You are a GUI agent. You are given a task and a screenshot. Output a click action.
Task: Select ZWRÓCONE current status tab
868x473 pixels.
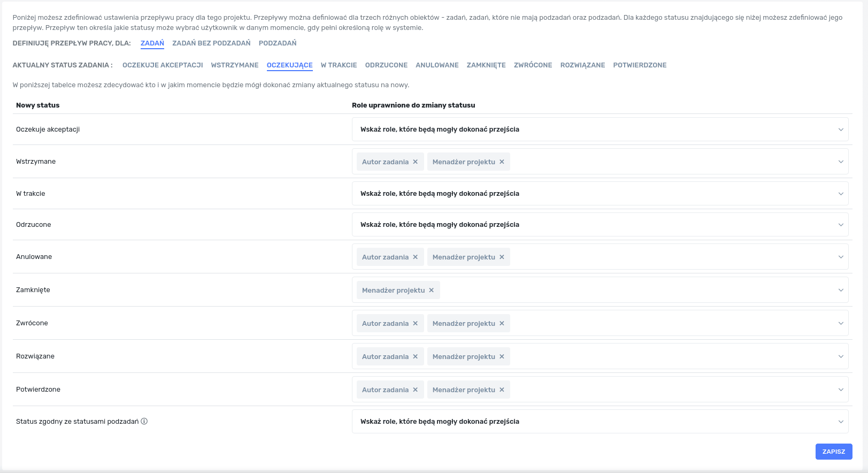coord(533,65)
